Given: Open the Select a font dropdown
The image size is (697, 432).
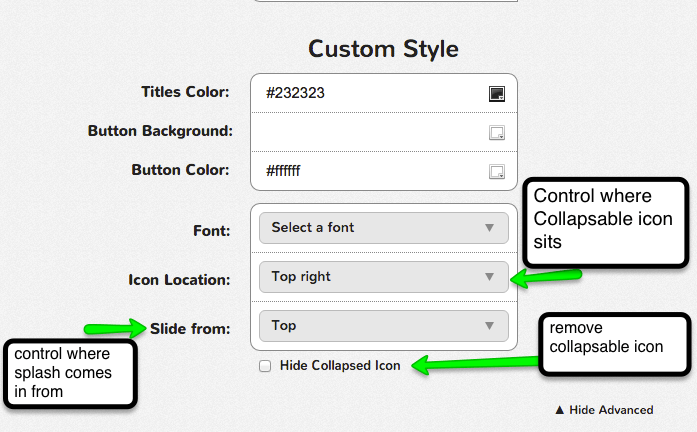Looking at the screenshot, I should [x=383, y=228].
